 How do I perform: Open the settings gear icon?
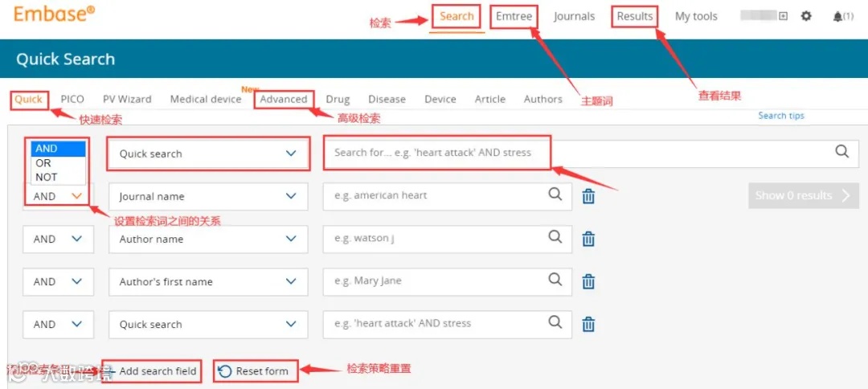[806, 16]
